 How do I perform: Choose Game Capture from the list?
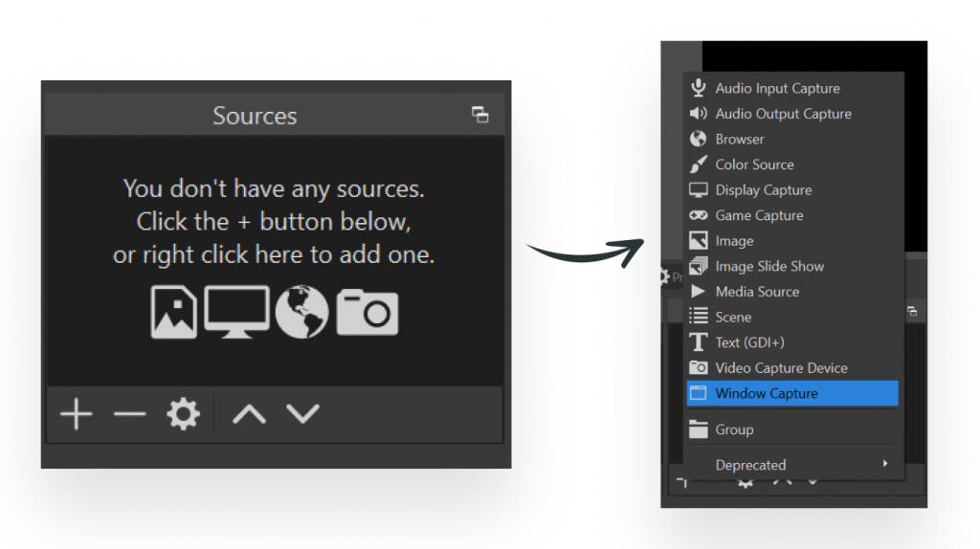(792, 215)
